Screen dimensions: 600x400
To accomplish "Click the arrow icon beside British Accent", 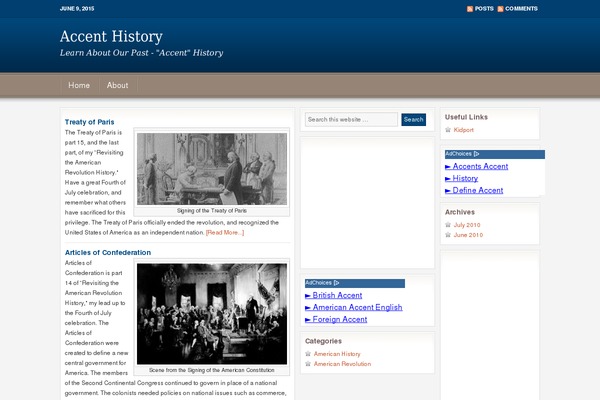I will (308, 296).
